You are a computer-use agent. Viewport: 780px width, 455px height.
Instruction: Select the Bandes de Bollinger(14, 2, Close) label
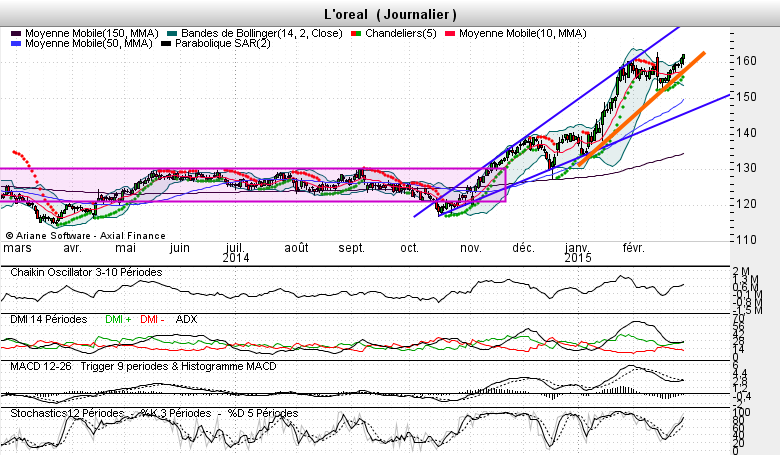click(262, 33)
